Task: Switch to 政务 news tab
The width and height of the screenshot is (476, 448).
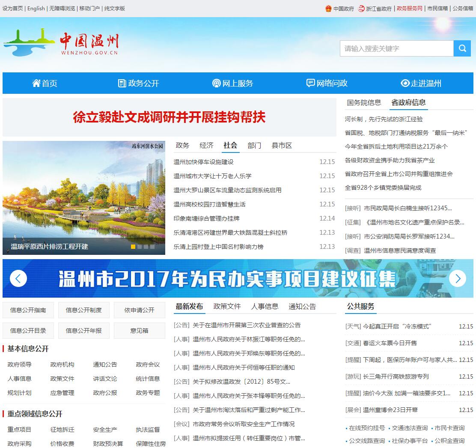Action: point(182,146)
